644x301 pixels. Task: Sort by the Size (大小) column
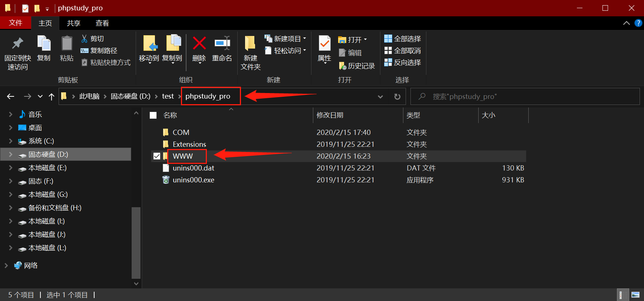(489, 115)
